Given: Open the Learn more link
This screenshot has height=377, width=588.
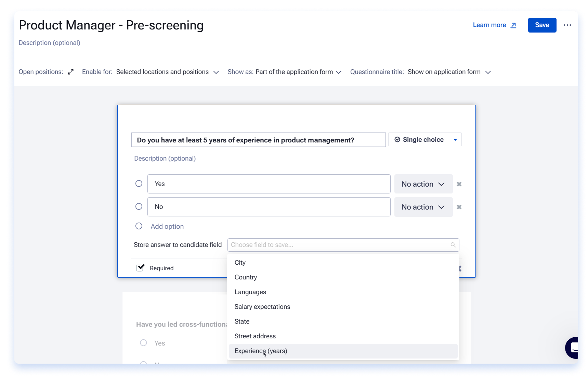Looking at the screenshot, I should [495, 25].
